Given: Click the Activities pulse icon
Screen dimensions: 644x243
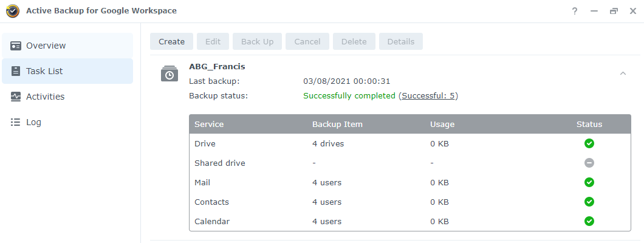Looking at the screenshot, I should click(x=16, y=97).
